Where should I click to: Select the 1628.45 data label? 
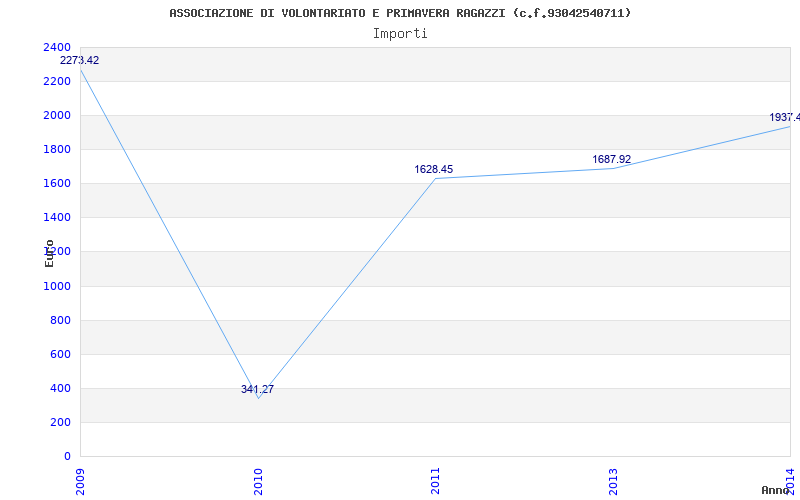point(434,169)
